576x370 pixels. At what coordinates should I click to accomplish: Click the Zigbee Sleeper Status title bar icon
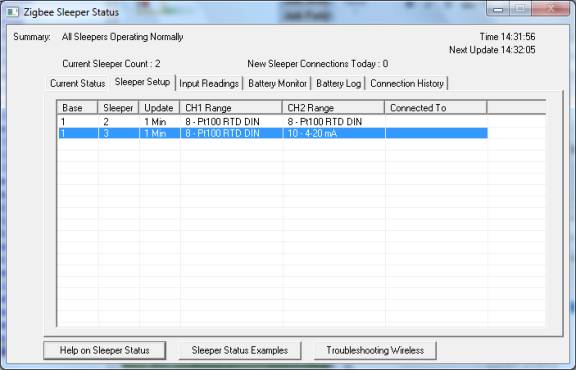click(x=12, y=12)
